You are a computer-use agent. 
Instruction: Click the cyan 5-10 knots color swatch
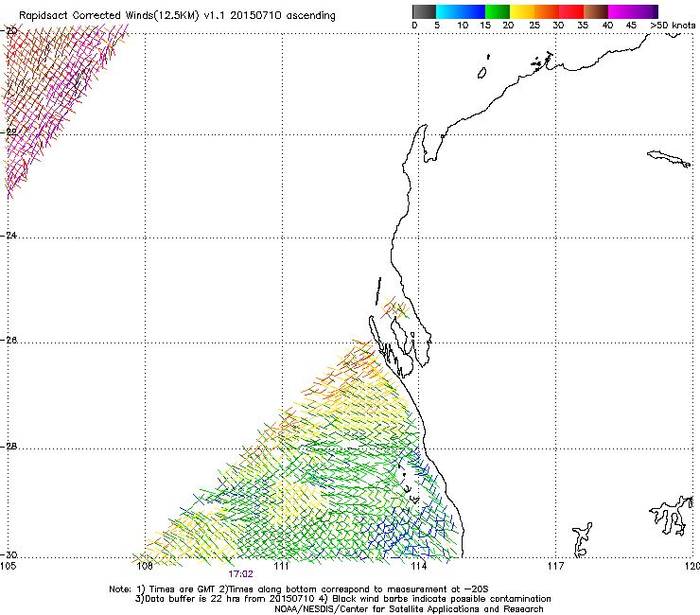coord(448,11)
